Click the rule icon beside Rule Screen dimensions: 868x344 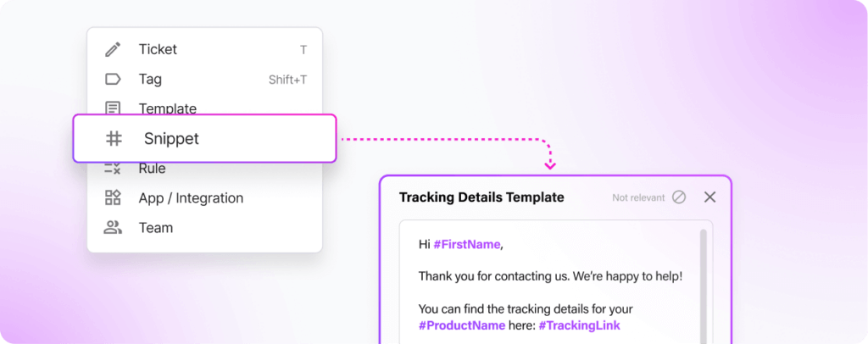pos(113,169)
